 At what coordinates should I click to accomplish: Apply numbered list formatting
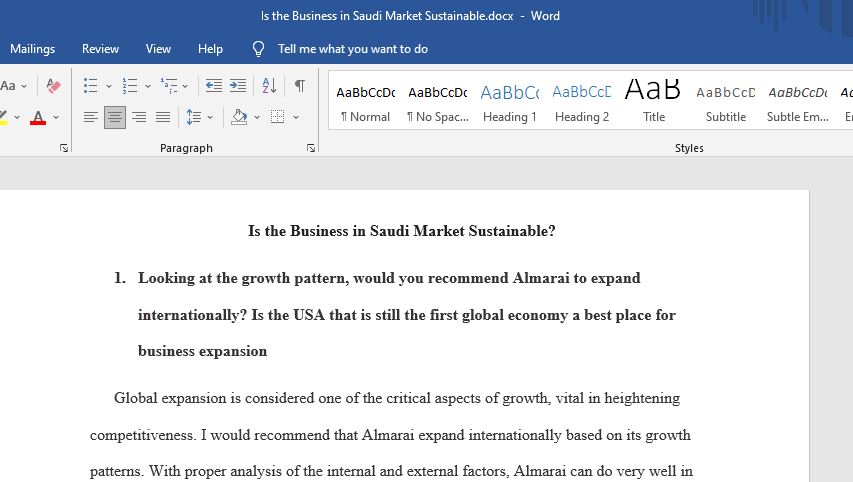(x=129, y=86)
